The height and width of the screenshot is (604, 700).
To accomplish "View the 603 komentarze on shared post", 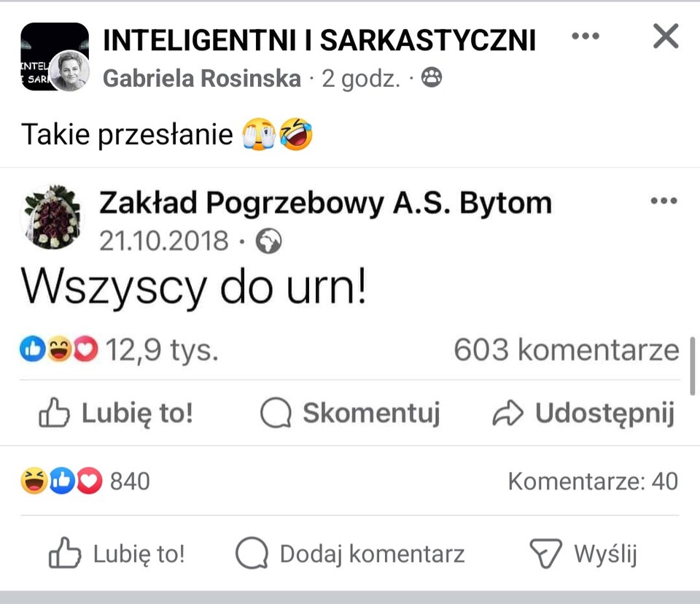I will (x=567, y=350).
